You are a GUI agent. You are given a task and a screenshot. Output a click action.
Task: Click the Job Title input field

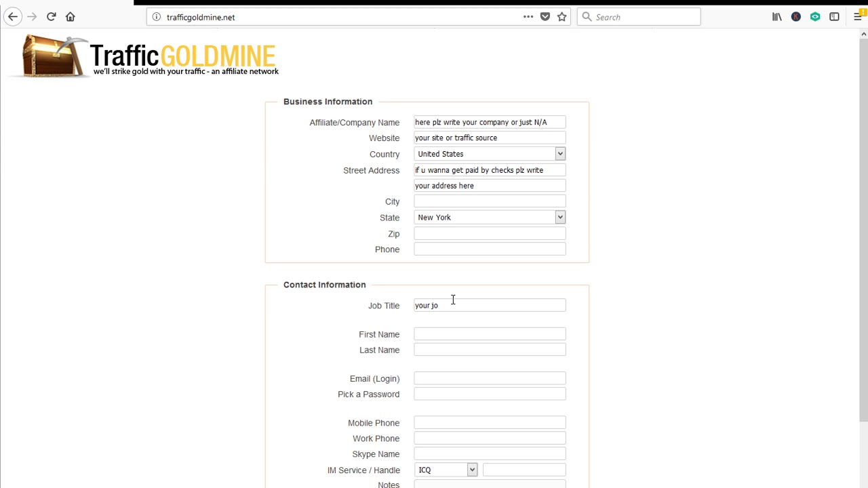pyautogui.click(x=490, y=306)
